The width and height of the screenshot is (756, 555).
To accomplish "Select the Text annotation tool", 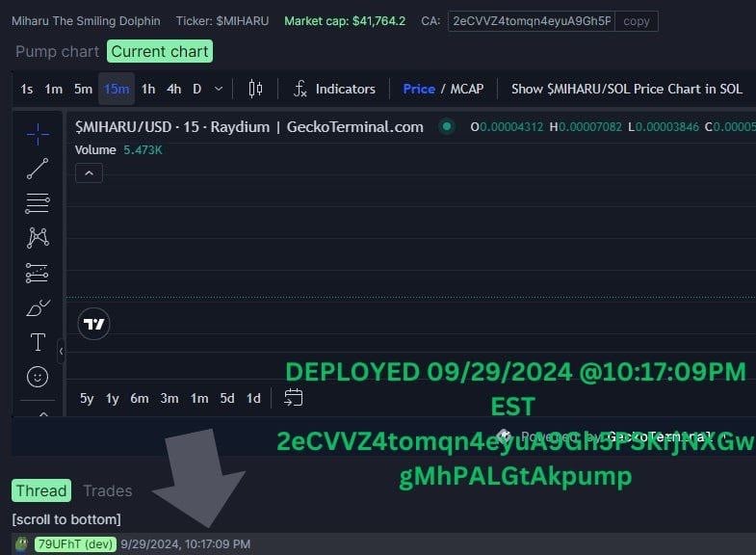I will (38, 342).
